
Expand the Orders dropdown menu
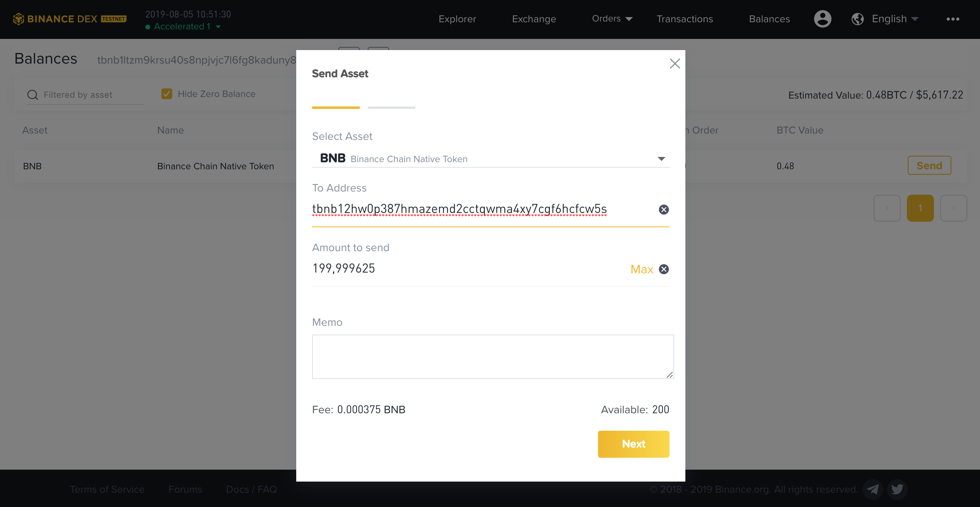tap(610, 18)
